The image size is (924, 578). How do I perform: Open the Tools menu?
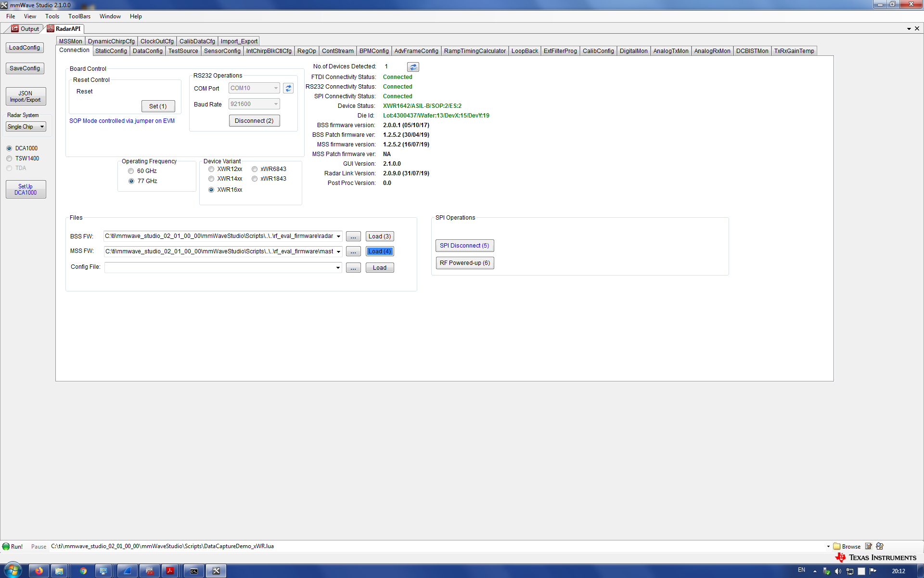click(52, 16)
